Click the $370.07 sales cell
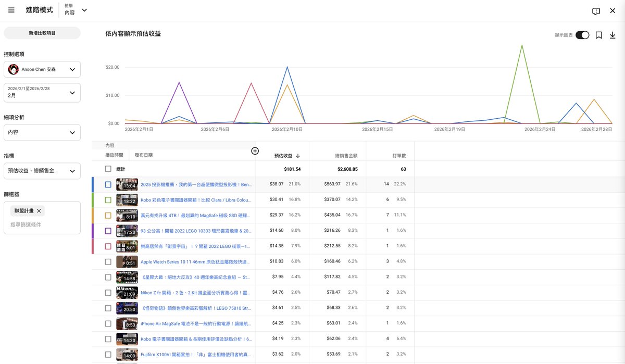625x364 pixels. [x=332, y=200]
